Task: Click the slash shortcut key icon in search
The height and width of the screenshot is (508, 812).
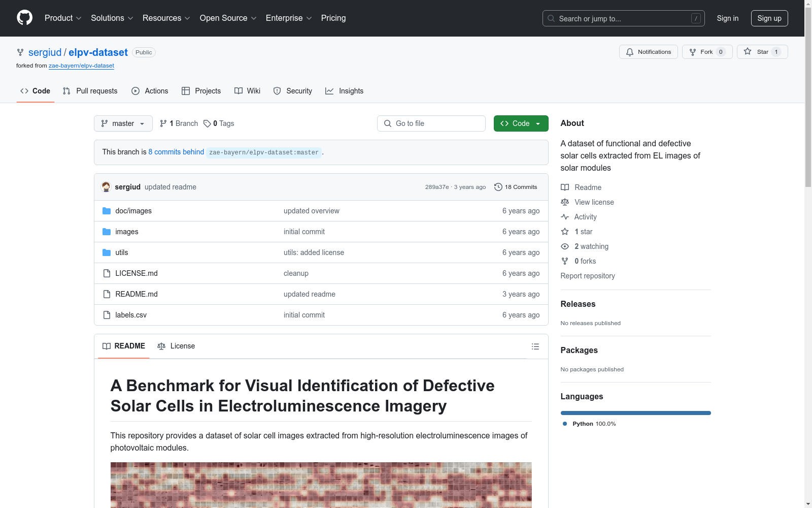Action: point(696,18)
